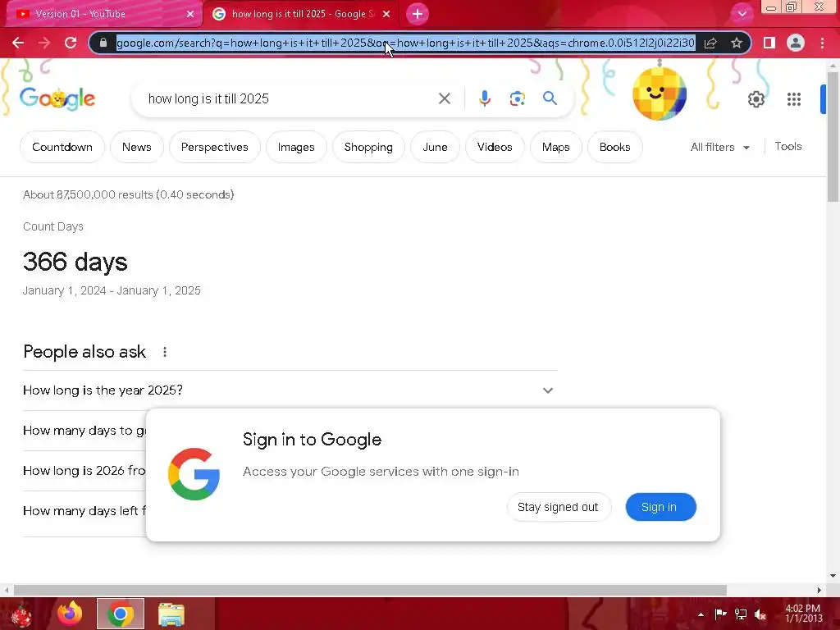Close the Version 01 - YouTube tab
This screenshot has height=630, width=840.
click(189, 14)
